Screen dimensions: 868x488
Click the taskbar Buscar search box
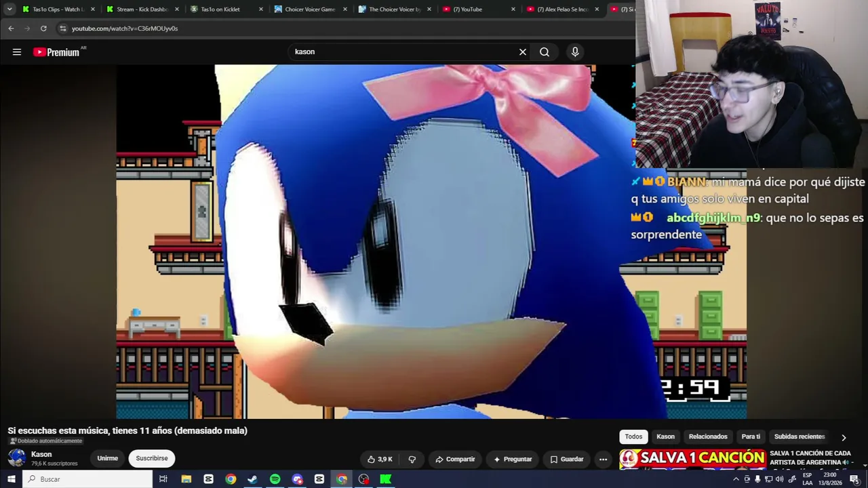pos(88,479)
